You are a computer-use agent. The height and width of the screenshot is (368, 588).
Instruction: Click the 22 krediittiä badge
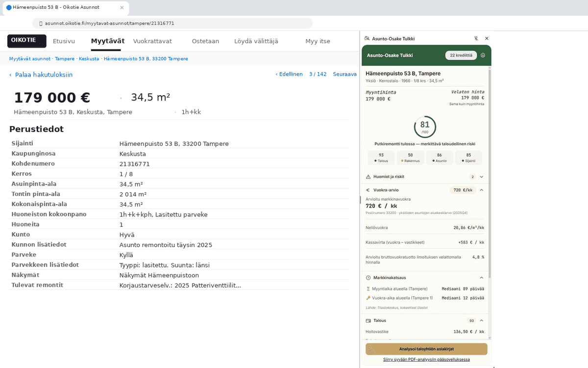point(461,55)
